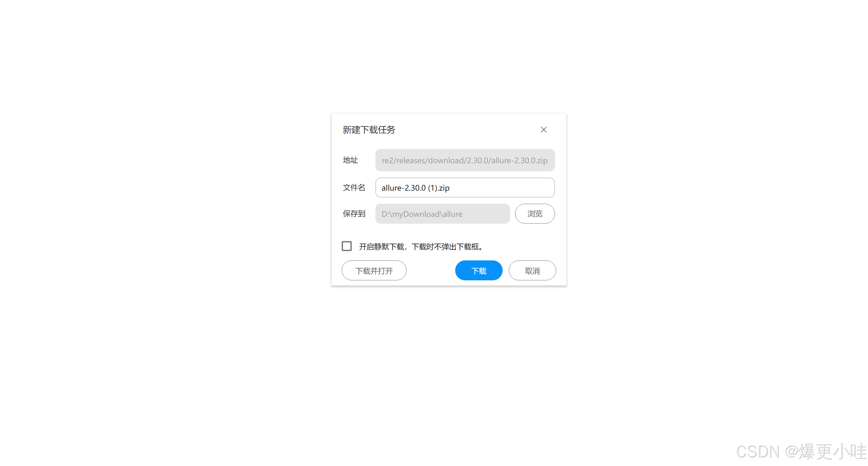Click the 取消 button
Image resolution: width=868 pixels, height=466 pixels.
(x=532, y=270)
